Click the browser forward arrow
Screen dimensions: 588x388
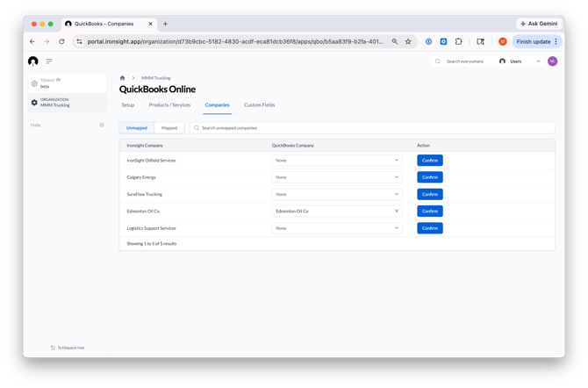click(47, 41)
